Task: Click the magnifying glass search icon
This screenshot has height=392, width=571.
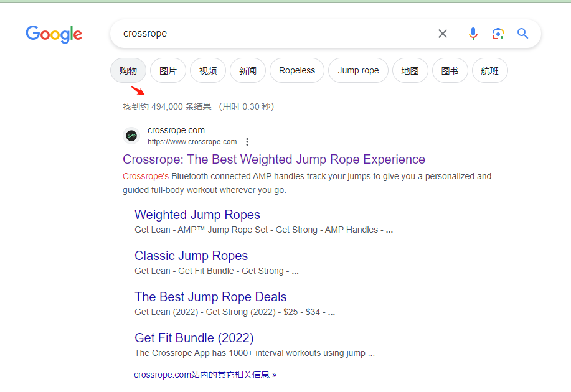Action: [x=522, y=34]
